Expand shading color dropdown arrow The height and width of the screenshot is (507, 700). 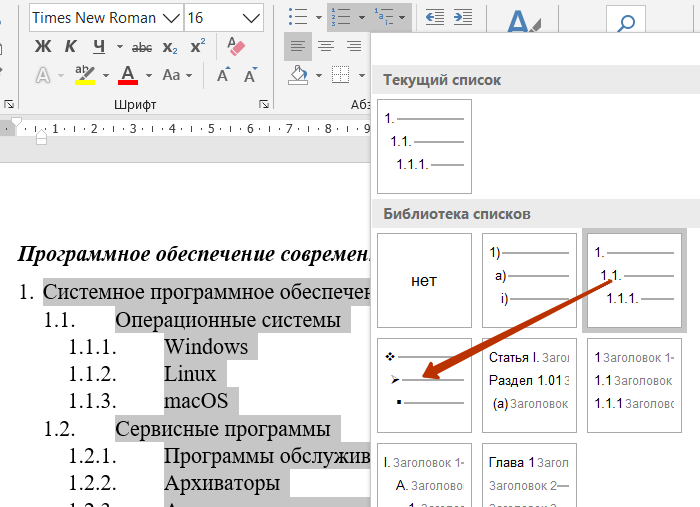[319, 75]
